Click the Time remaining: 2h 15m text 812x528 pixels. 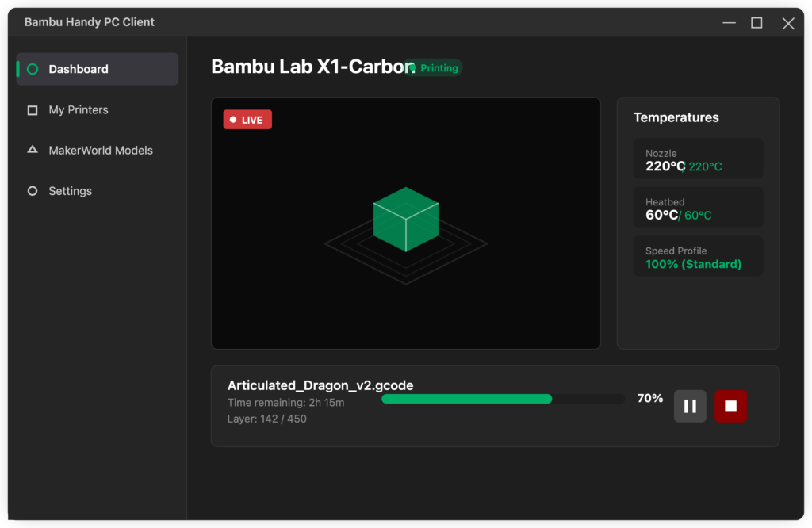click(285, 402)
